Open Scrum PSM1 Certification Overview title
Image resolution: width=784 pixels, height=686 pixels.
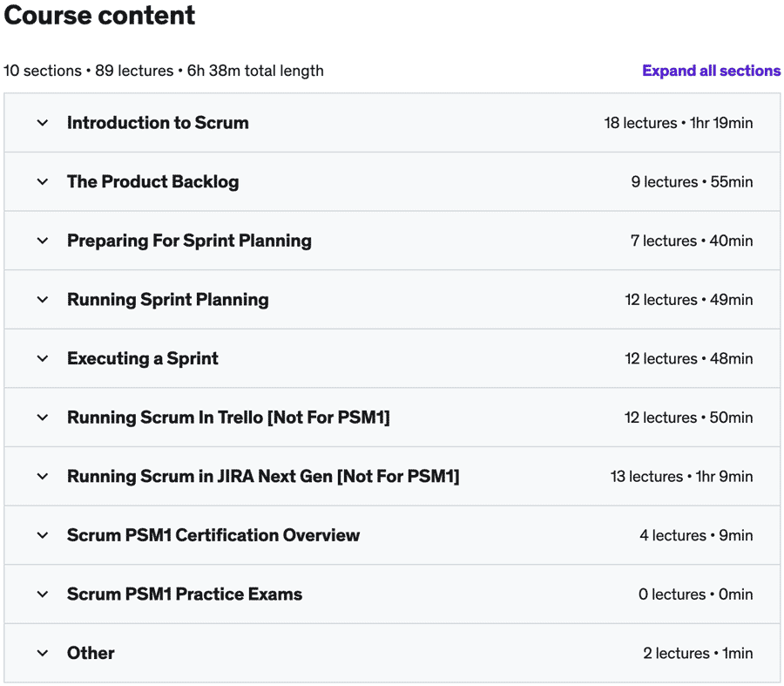(213, 535)
